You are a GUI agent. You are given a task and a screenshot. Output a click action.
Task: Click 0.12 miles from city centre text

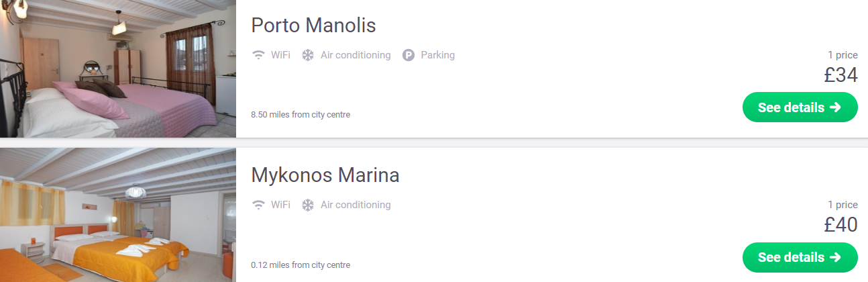(x=301, y=265)
